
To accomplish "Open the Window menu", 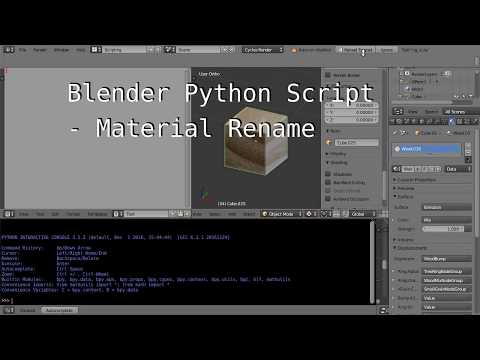I will click(62, 50).
